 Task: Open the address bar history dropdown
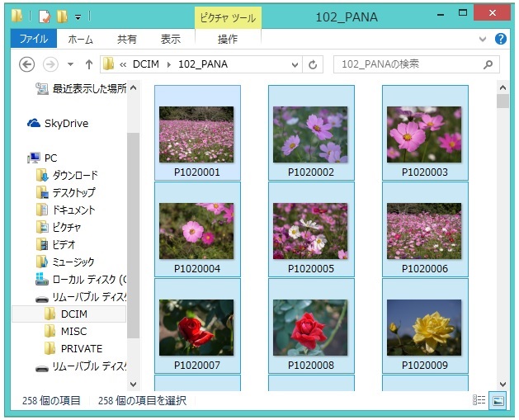(295, 64)
